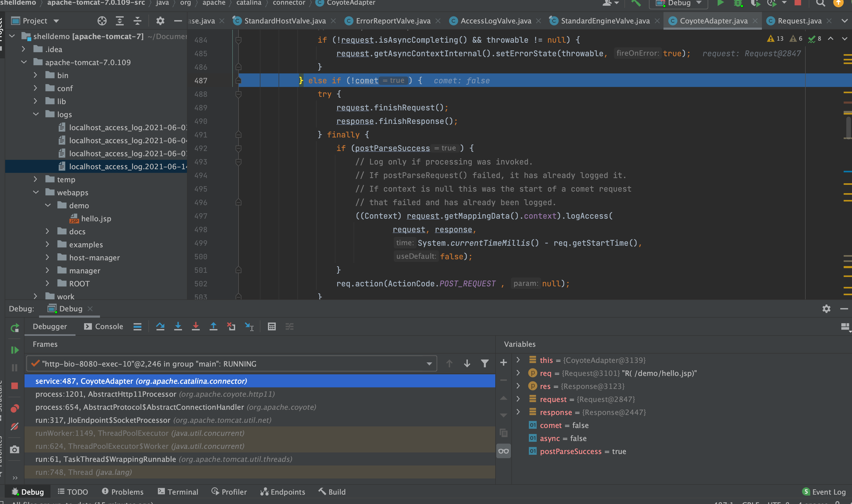The width and height of the screenshot is (852, 504).
Task: Stop the debug session red square
Action: 15,386
